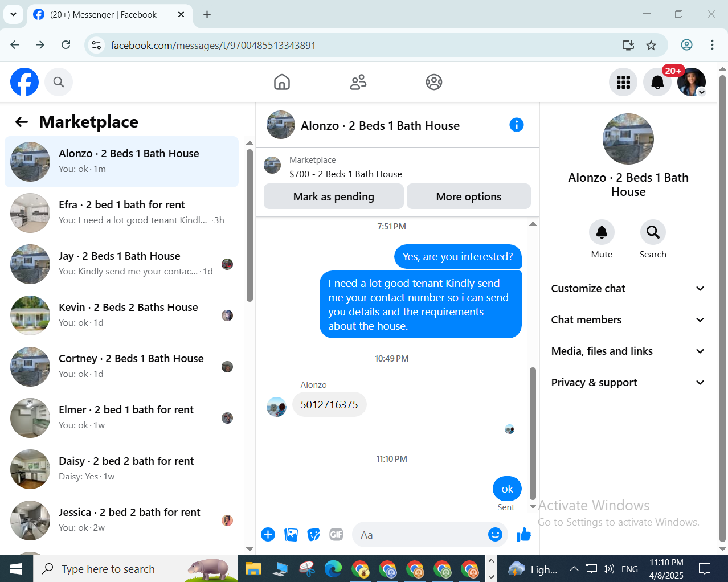Click More options button
This screenshot has width=728, height=582.
coord(469,196)
